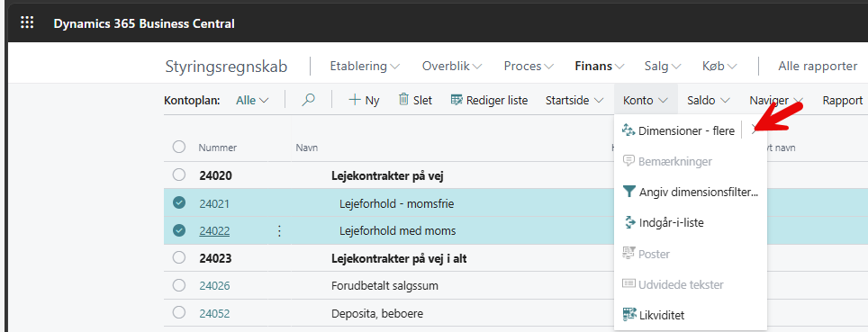Click the Slet trash can icon
Screen dimensions: 868x332
pos(403,100)
